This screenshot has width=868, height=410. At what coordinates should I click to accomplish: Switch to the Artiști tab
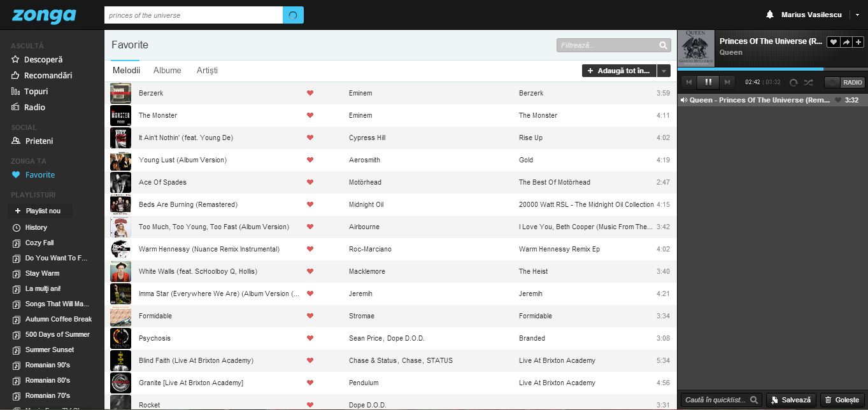pos(207,70)
